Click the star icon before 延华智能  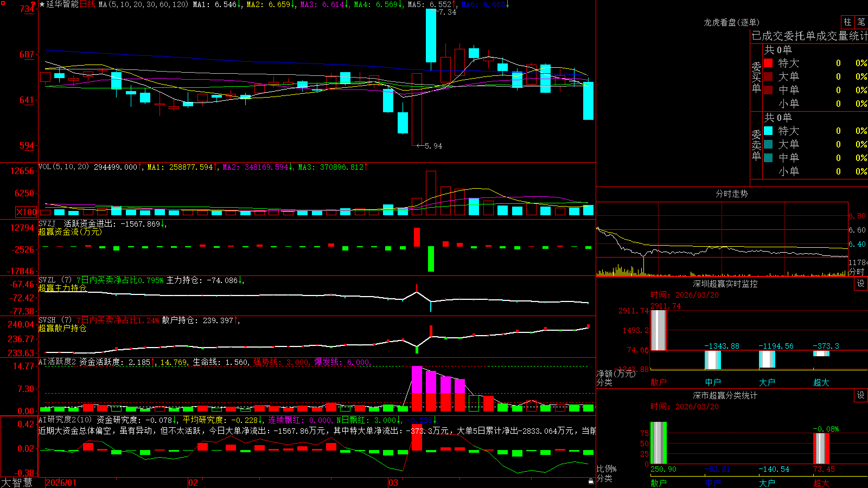(42, 4)
